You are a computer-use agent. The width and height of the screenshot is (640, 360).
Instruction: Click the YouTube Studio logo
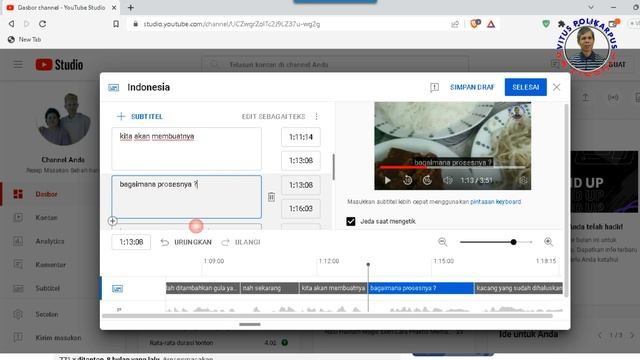(x=59, y=64)
